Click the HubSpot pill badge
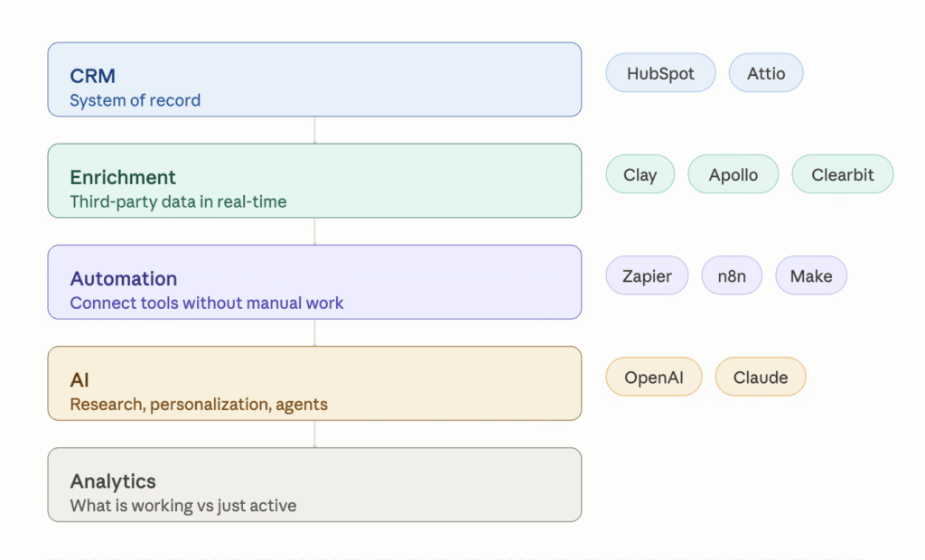Image resolution: width=925 pixels, height=560 pixels. 660,72
